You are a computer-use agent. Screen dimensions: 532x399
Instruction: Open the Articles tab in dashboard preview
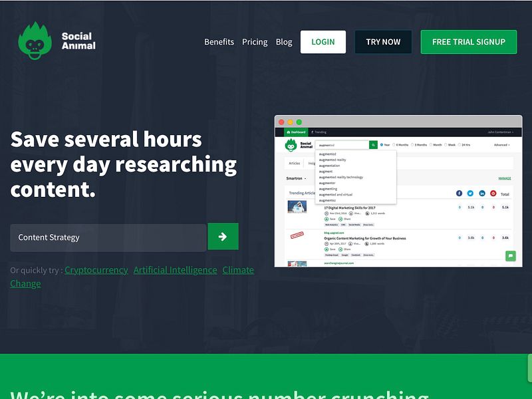pyautogui.click(x=295, y=163)
